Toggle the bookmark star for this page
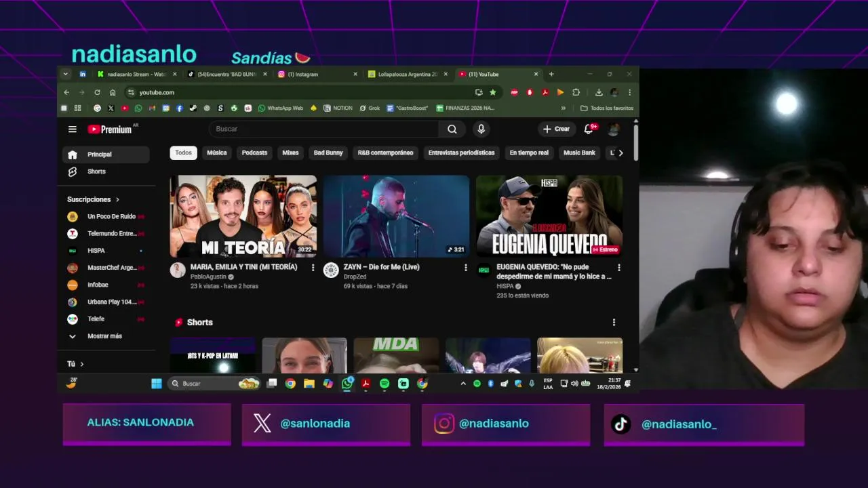 click(x=493, y=92)
